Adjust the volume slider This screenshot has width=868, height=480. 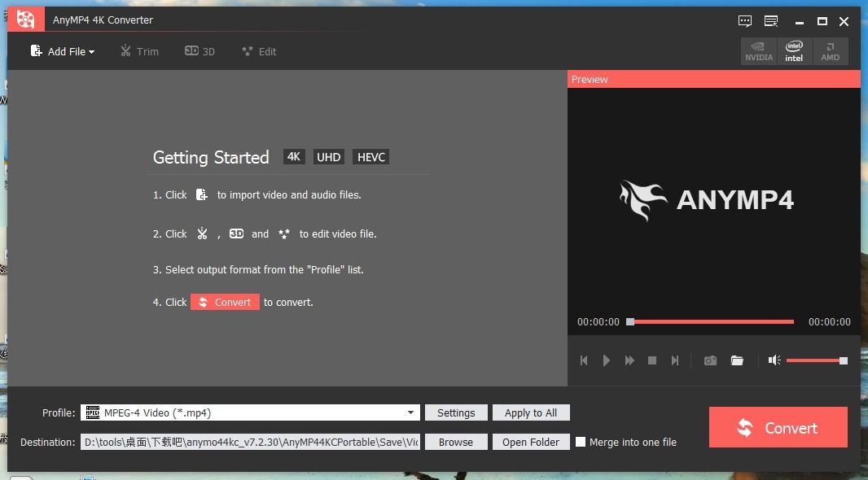click(817, 360)
